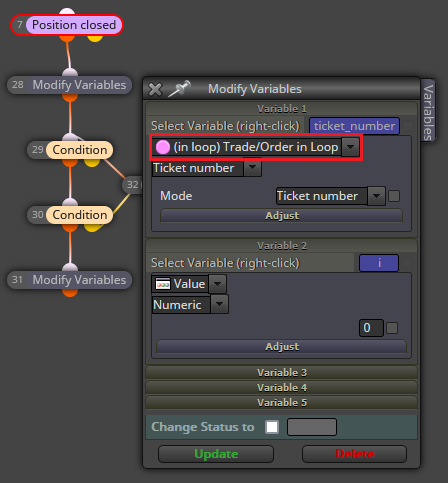Click the Value icon in Variable 2
The height and width of the screenshot is (483, 448).
(163, 284)
